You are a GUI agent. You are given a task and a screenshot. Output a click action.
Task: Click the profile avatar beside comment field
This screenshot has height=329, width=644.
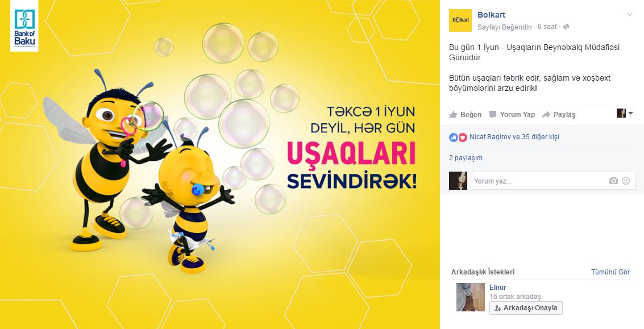(x=458, y=181)
